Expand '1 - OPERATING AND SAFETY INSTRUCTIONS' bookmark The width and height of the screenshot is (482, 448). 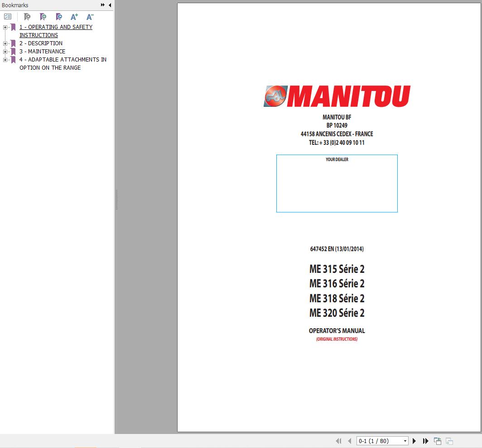[5, 27]
